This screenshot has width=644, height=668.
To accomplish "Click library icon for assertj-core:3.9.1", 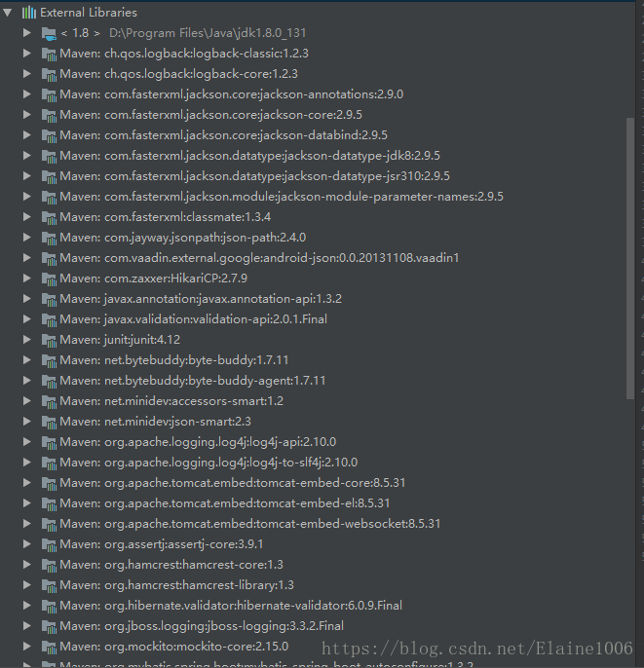I will coord(49,544).
